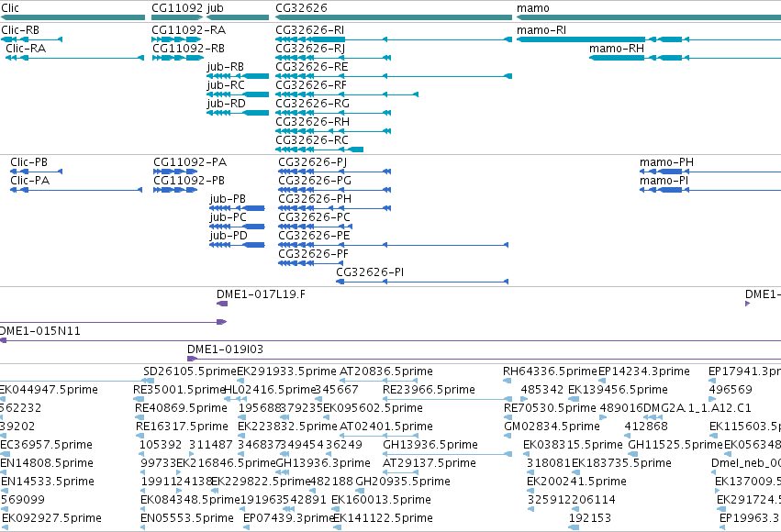Select the jub-PD protein label
This screenshot has height=532, width=781.
229,236
